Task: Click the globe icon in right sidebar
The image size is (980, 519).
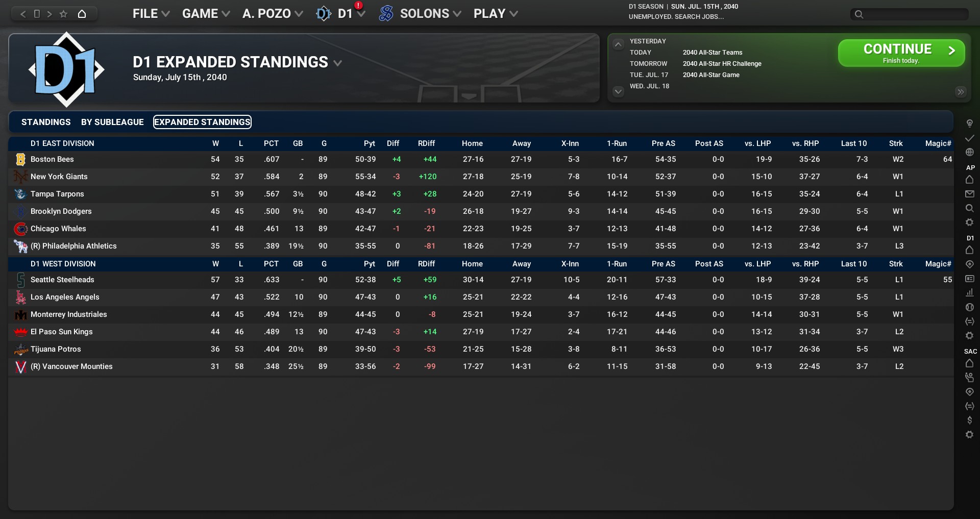Action: (x=969, y=152)
